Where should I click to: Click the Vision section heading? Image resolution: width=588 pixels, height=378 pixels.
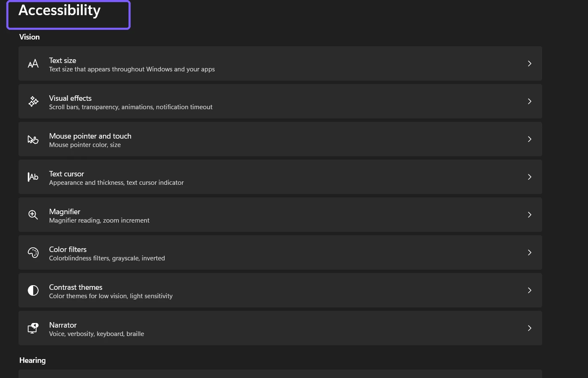point(29,37)
